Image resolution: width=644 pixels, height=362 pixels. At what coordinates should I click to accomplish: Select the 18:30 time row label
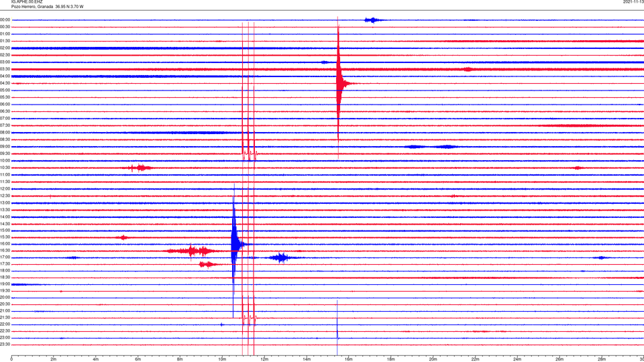pyautogui.click(x=5, y=278)
